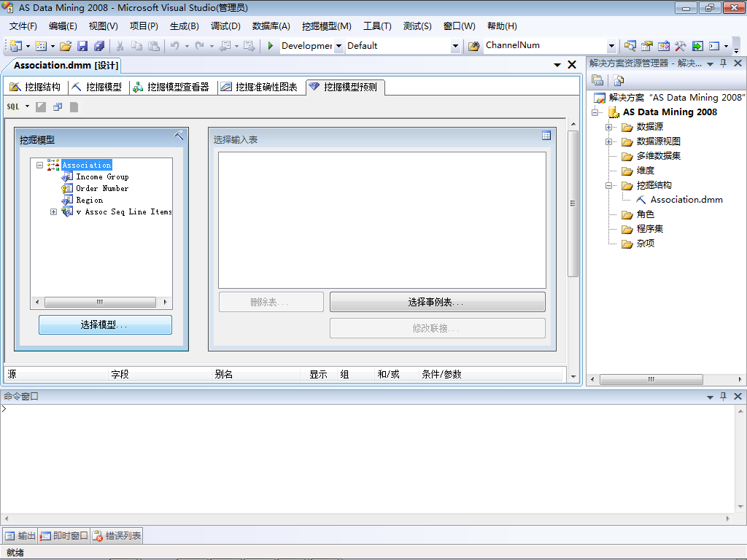Click the Undo arrow icon

(x=175, y=46)
